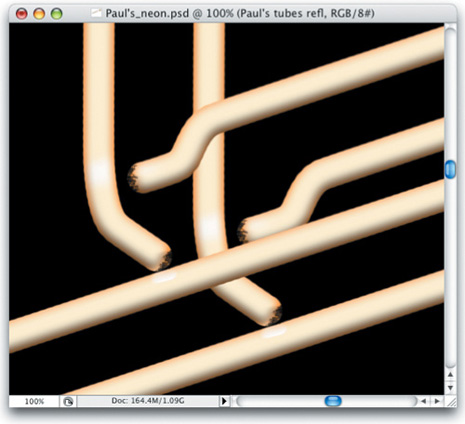Click the blue horizontal scrollbar thumb

[333, 401]
